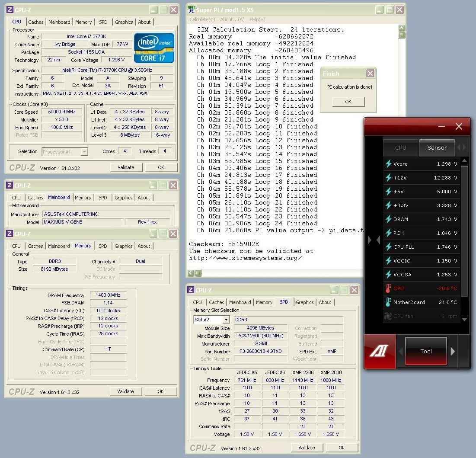476x458 pixels.
Task: Click Validate in the Memory CPU-Z window
Action: (x=125, y=391)
